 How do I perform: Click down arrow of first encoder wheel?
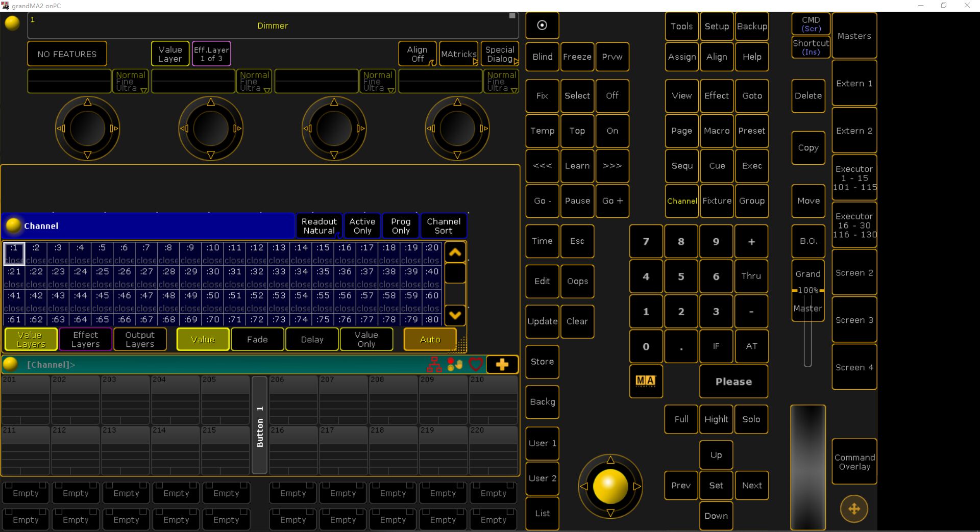[x=87, y=155]
